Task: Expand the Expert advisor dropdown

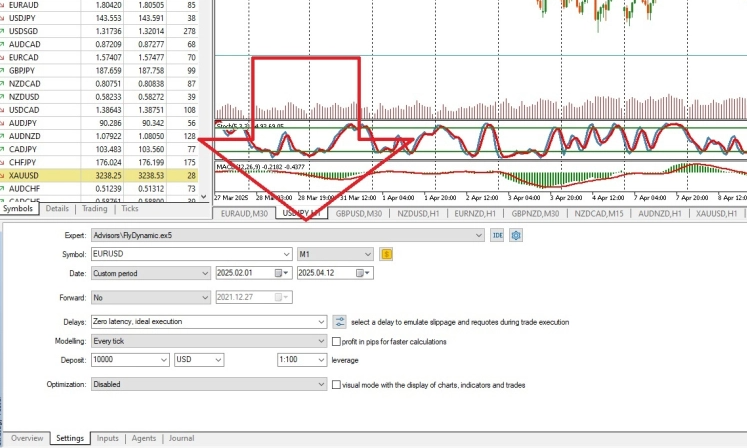Action: 478,235
